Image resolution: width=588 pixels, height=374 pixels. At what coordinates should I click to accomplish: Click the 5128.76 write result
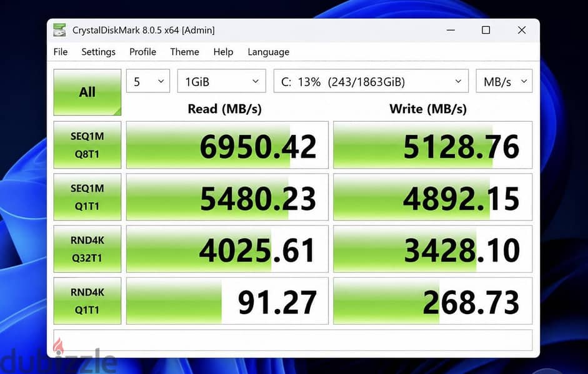click(x=433, y=145)
